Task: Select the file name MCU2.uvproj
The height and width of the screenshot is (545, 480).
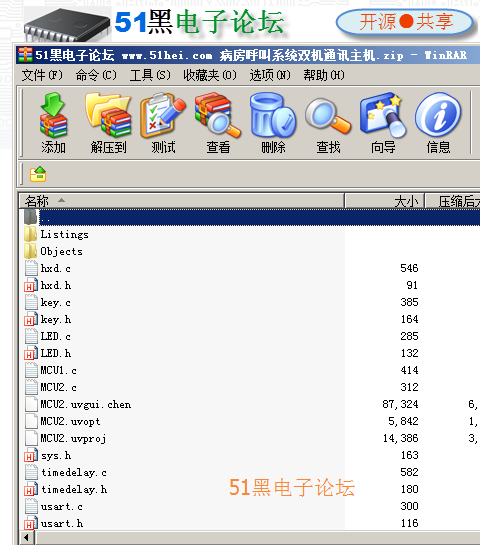Action: click(73, 439)
